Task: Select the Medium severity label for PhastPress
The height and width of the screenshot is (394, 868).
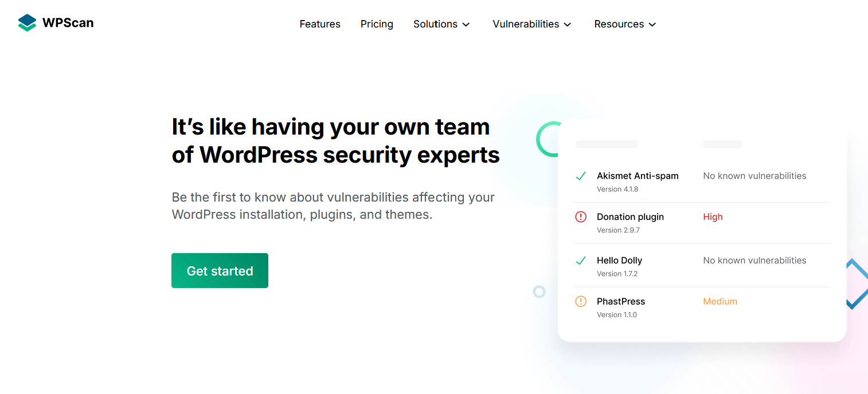Action: tap(720, 301)
